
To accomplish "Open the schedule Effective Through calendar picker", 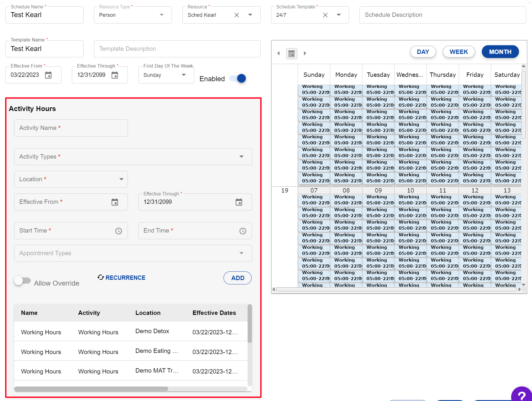I will (x=115, y=75).
